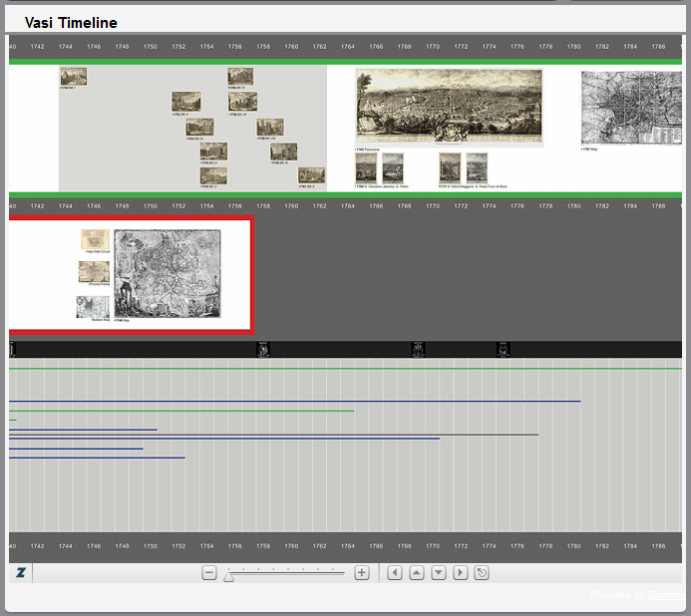Pan right with the right arrow button
The height and width of the screenshot is (616, 691).
(461, 573)
